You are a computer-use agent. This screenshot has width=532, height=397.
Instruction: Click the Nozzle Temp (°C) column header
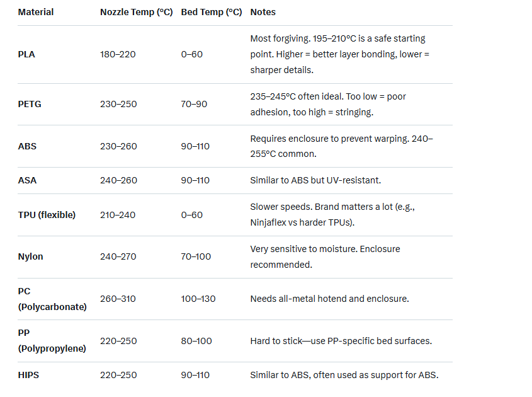[137, 12]
